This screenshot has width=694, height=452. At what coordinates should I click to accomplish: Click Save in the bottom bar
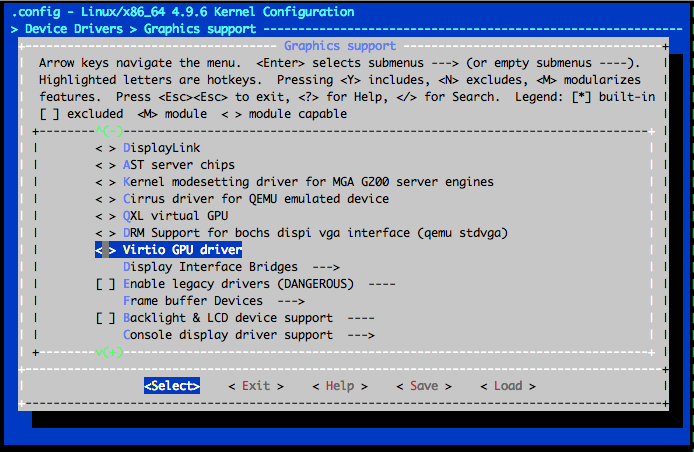tap(424, 386)
